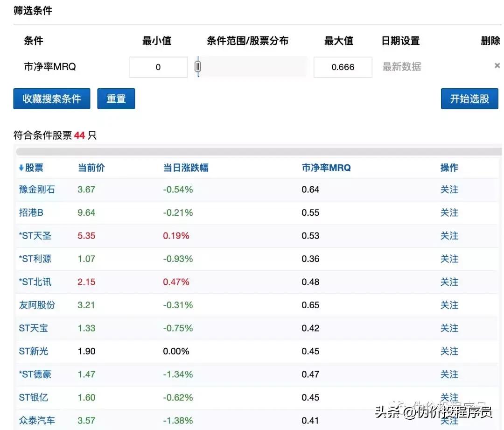The image size is (504, 430).
Task: Click the 市净率MRQ table column header
Action: coord(327,167)
